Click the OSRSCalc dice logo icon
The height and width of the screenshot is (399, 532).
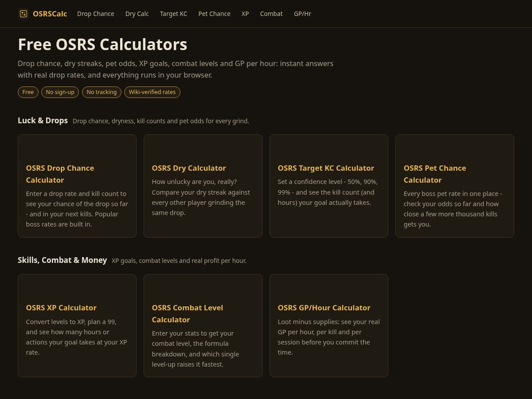coord(23,14)
